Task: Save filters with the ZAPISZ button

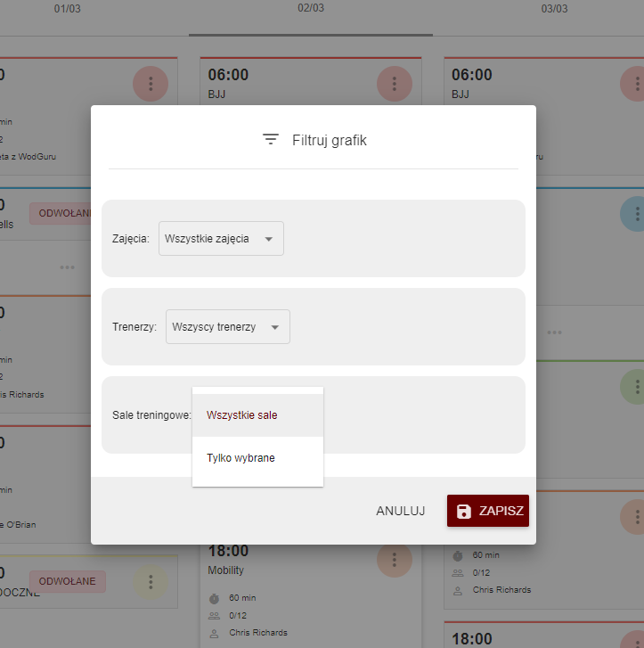Action: (x=488, y=511)
